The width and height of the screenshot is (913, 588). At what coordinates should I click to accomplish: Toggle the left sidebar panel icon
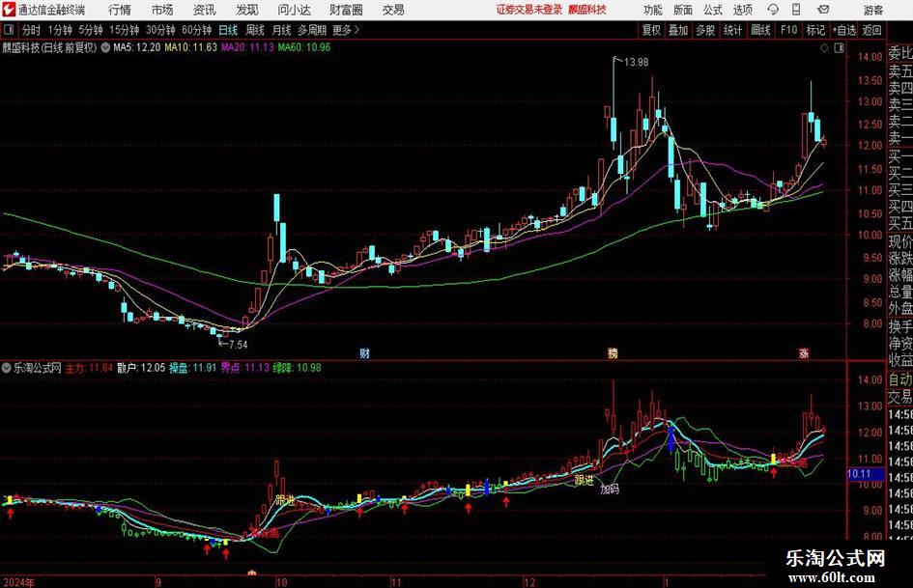[8, 30]
